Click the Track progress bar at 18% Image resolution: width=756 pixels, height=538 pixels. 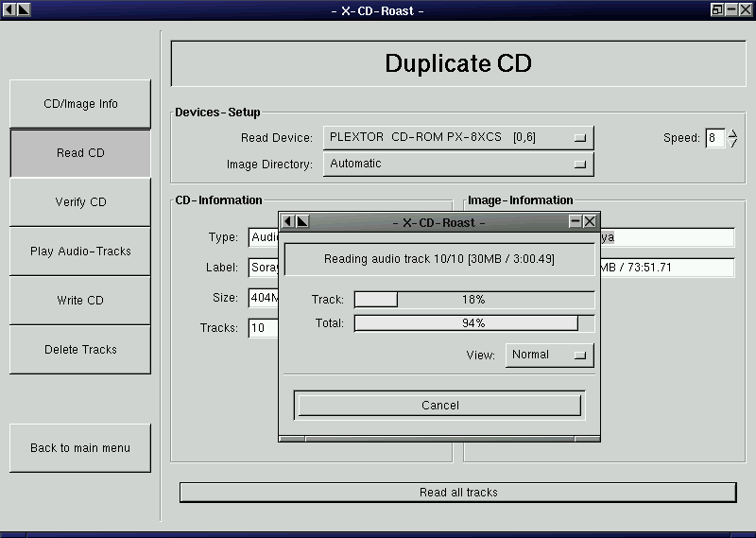click(473, 300)
